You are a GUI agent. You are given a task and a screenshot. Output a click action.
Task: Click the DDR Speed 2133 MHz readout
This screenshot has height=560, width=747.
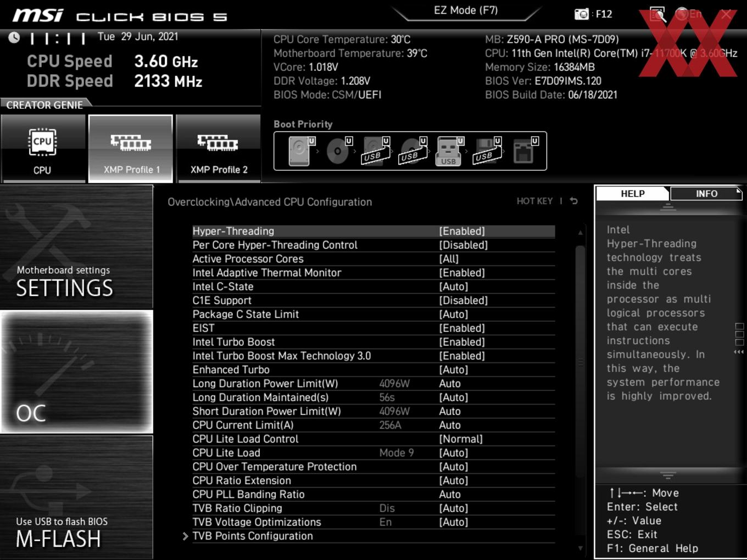click(x=115, y=81)
